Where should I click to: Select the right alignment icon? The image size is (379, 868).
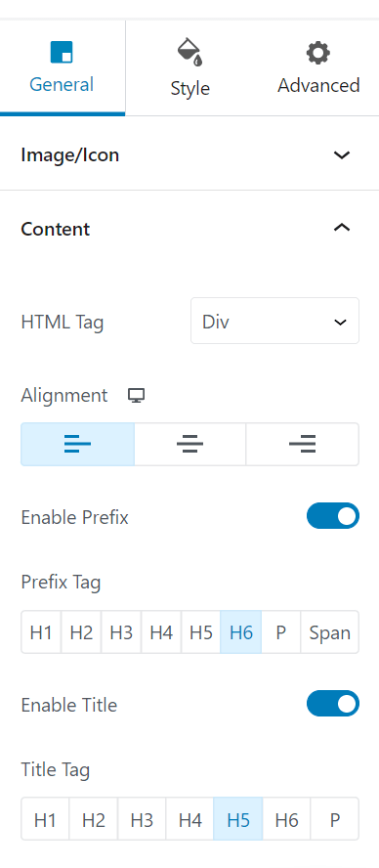pos(303,444)
